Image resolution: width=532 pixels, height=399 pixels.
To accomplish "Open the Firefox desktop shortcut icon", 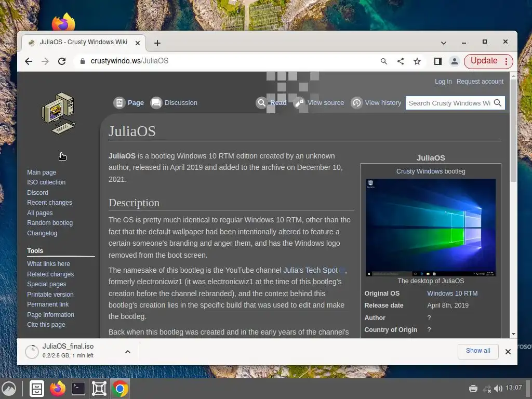I will click(64, 21).
